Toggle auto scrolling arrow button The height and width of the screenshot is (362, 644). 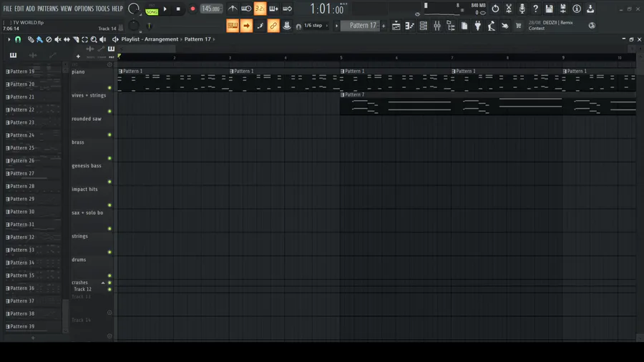click(x=246, y=26)
